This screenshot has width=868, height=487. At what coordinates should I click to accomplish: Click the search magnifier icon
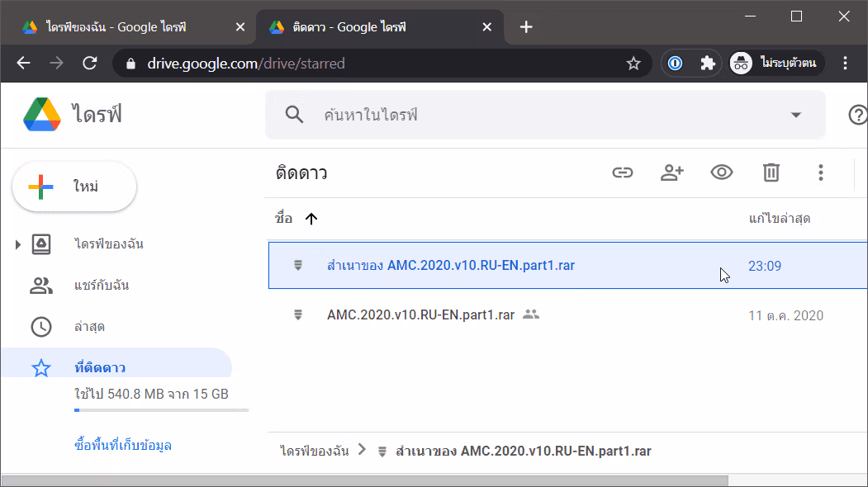tap(294, 115)
